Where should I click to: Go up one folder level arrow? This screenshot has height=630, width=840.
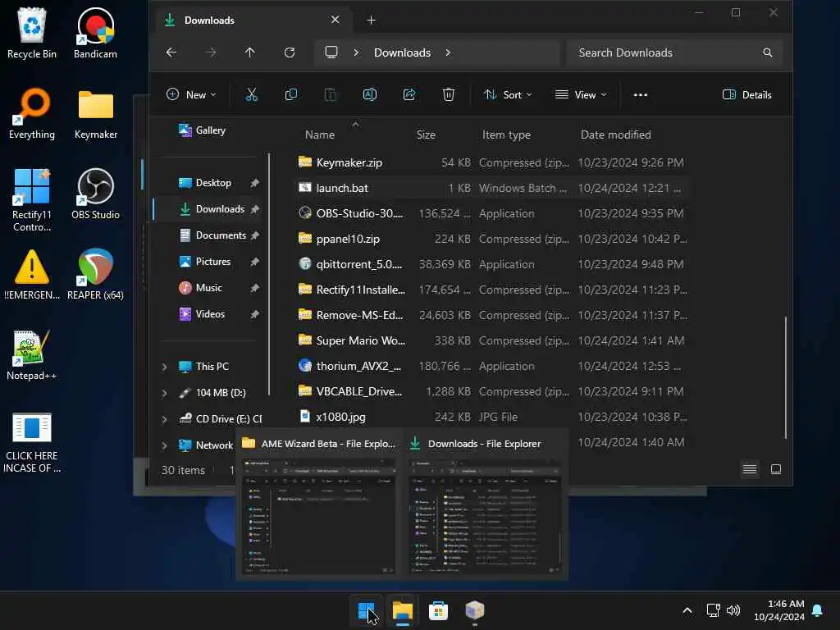pyautogui.click(x=249, y=52)
